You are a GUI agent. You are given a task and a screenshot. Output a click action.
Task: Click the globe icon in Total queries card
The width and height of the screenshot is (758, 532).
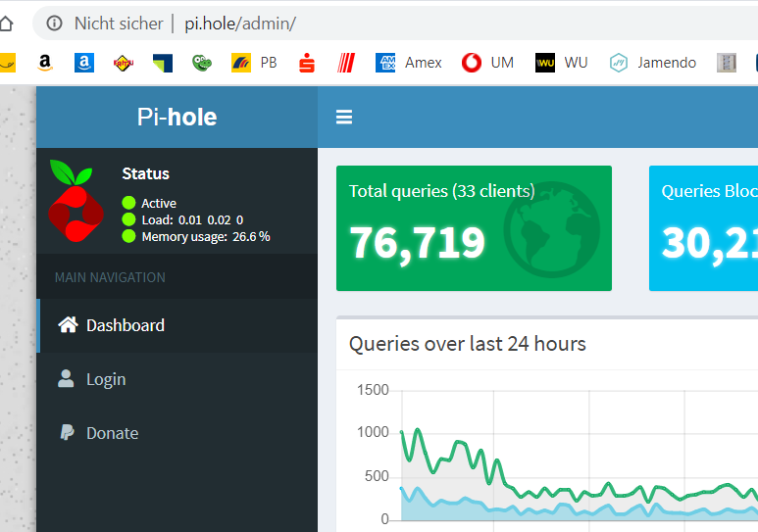(551, 229)
